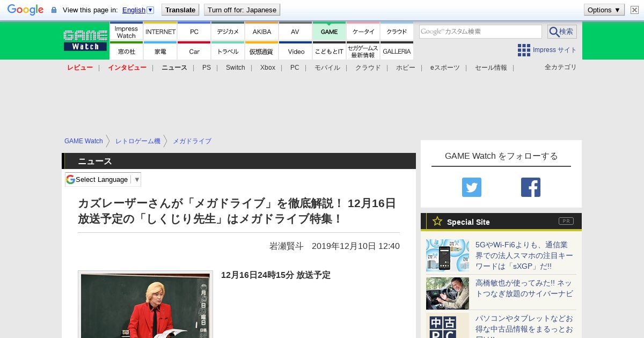
Task: Select the GAME tab
Action: point(329,32)
